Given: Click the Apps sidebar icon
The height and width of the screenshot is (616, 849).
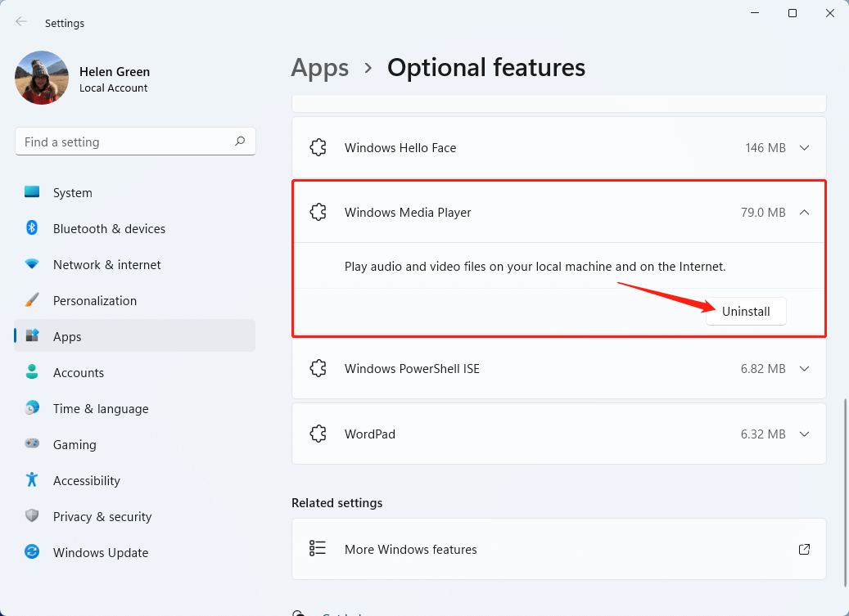Looking at the screenshot, I should tap(32, 336).
